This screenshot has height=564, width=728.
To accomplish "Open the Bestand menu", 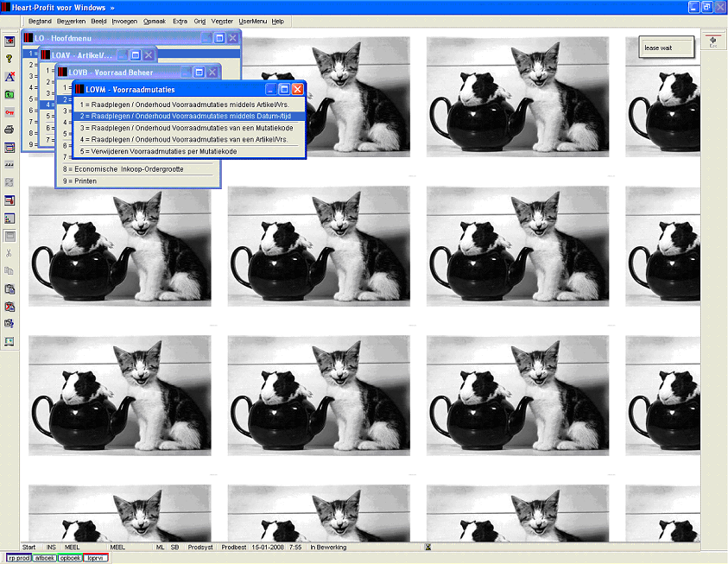I will point(40,22).
